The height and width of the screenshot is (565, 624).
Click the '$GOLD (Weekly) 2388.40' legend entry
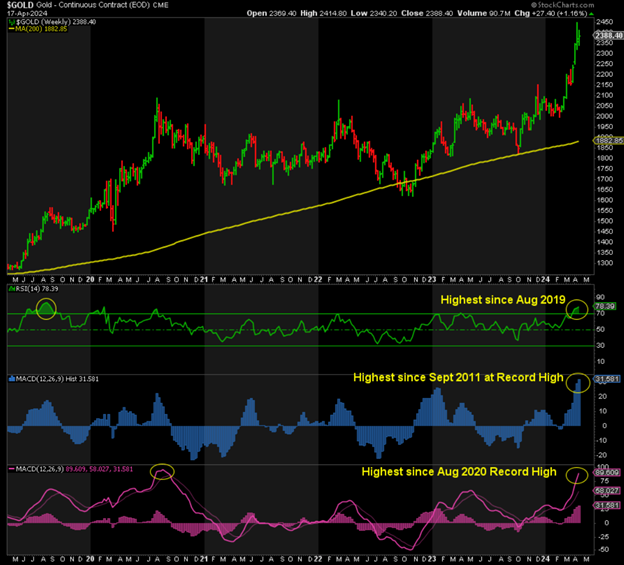click(55, 22)
